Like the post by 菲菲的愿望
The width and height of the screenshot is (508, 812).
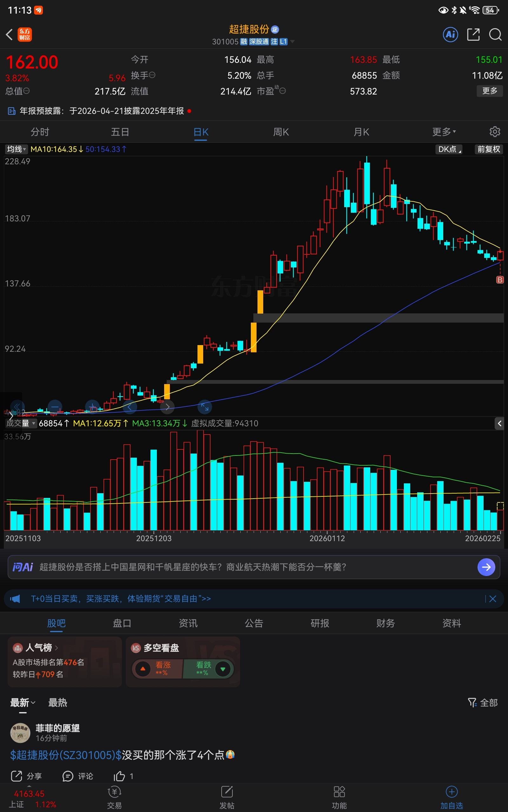pos(119,776)
